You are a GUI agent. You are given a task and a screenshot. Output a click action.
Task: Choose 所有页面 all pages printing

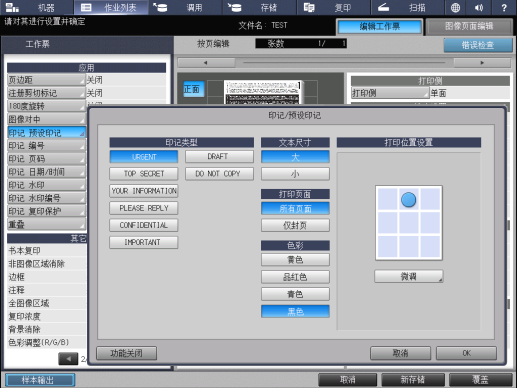(295, 209)
